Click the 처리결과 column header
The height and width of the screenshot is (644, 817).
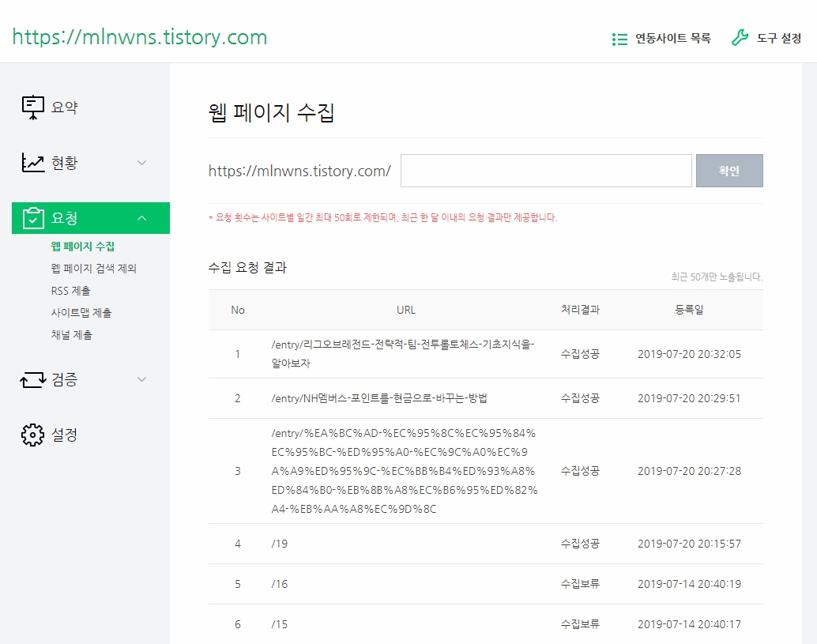pos(580,310)
